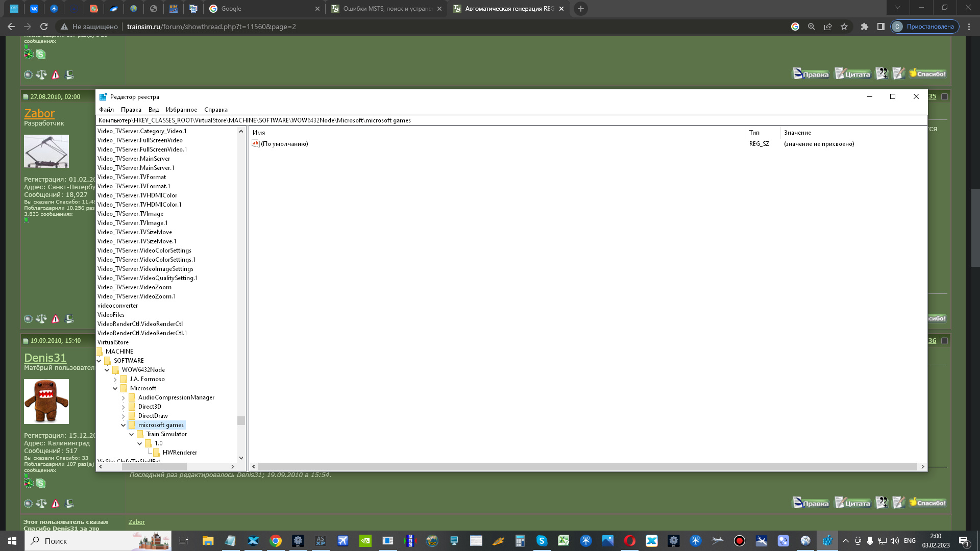
Task: Click the SIM pinned tab
Action: coord(174,9)
